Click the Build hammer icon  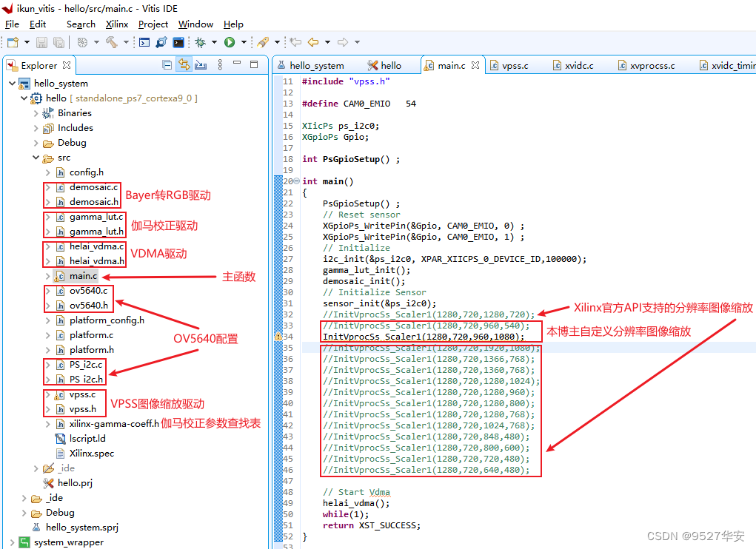(112, 42)
